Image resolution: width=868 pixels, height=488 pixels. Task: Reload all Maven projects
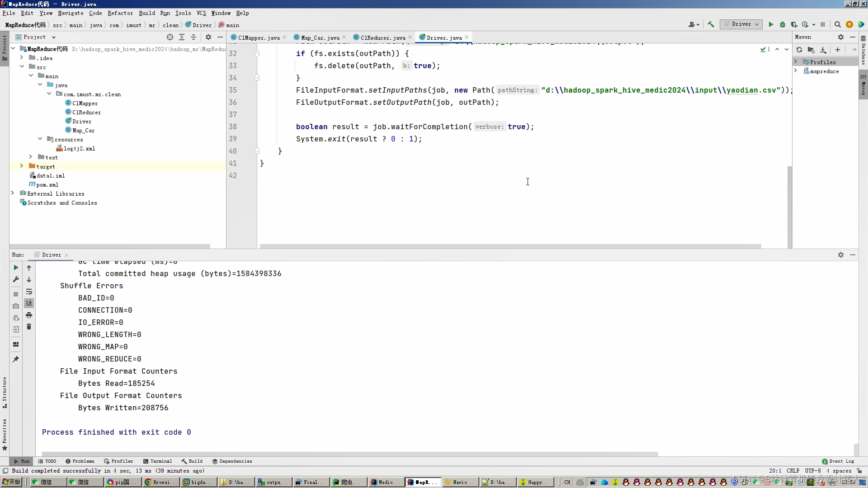click(799, 50)
